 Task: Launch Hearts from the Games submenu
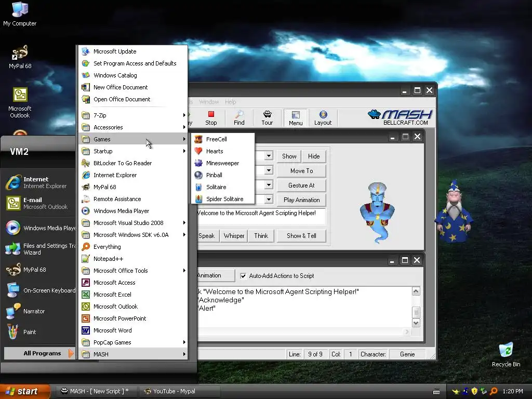222,151
